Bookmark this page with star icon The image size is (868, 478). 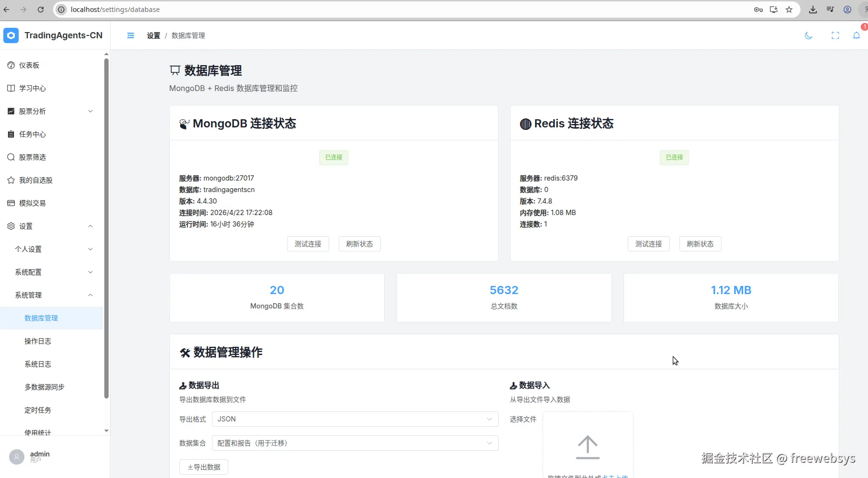789,10
